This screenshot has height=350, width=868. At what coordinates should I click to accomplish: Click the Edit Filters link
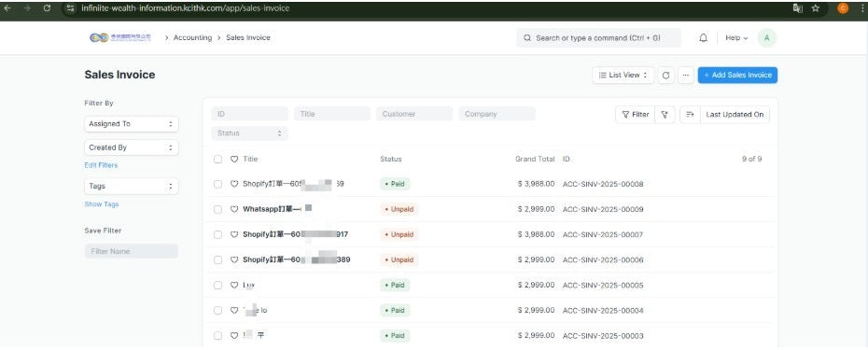(x=101, y=165)
